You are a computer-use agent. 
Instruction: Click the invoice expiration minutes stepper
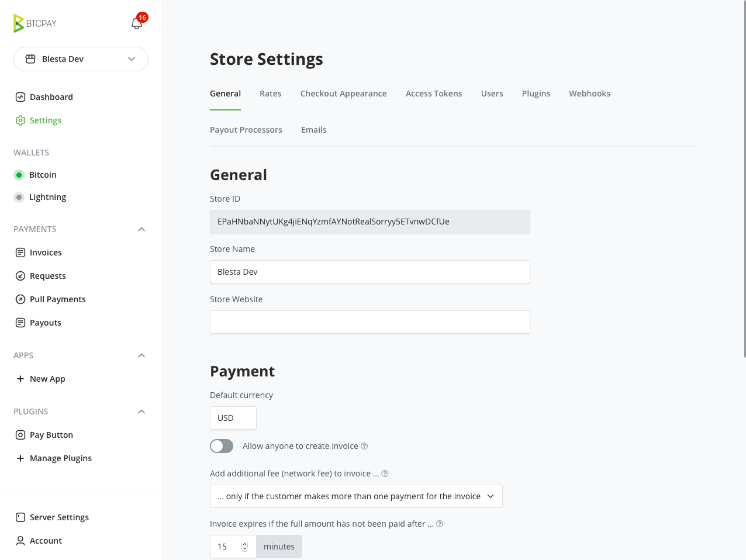click(x=244, y=547)
